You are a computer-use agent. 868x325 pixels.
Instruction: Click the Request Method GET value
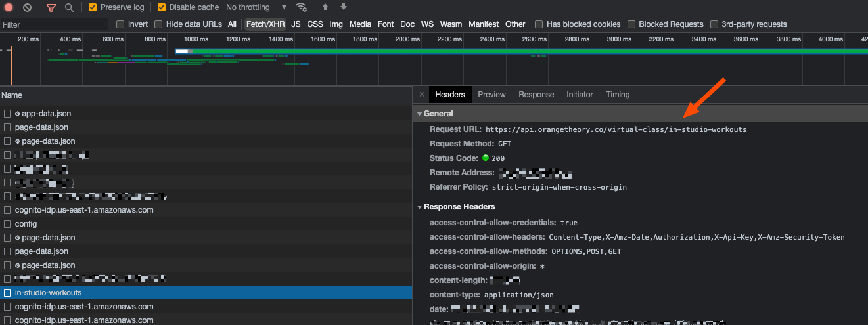coord(505,144)
